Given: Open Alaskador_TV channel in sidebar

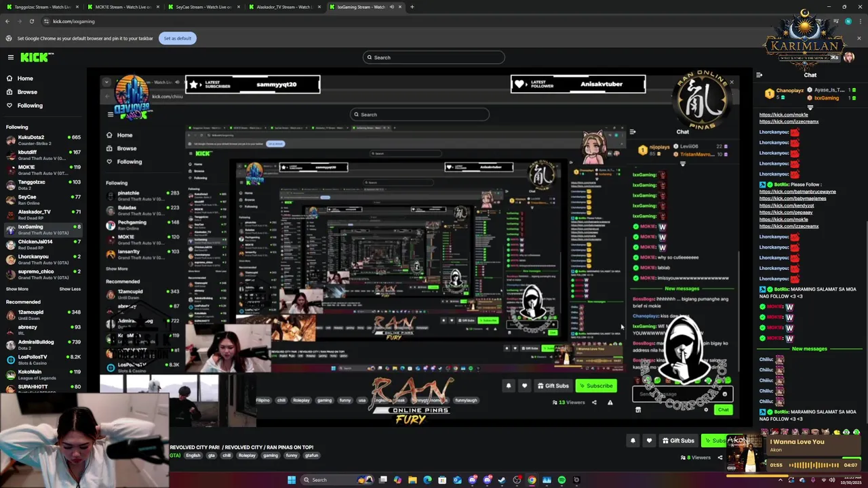Looking at the screenshot, I should coord(43,214).
